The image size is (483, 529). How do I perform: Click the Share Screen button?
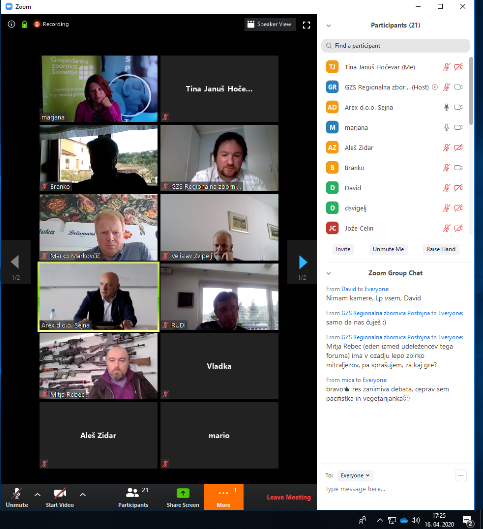click(x=183, y=497)
